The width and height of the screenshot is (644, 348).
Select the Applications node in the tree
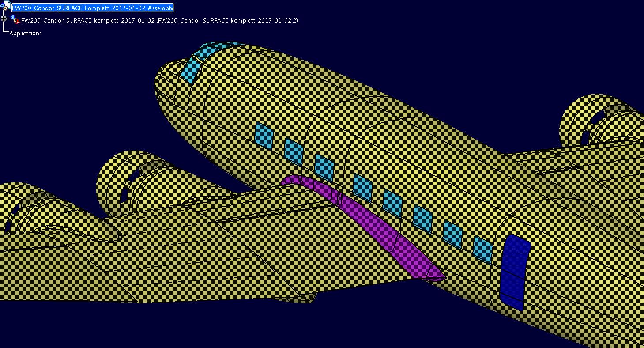(26, 33)
